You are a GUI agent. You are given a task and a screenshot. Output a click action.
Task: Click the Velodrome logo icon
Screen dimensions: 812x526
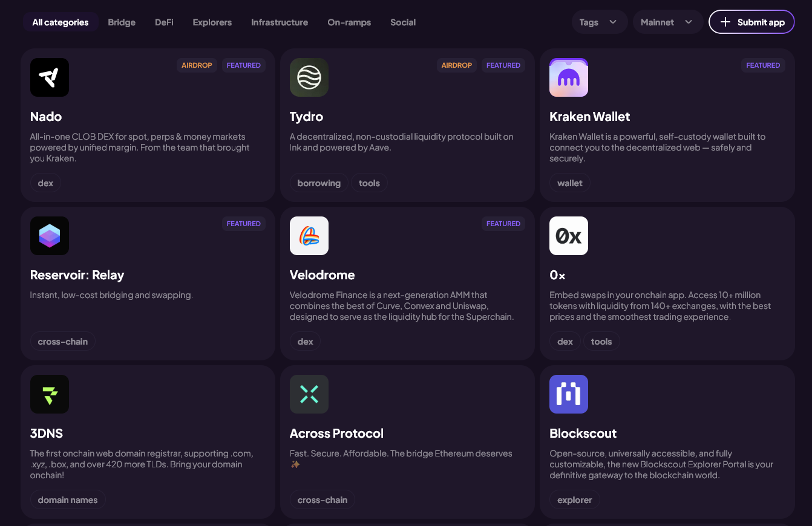point(309,236)
